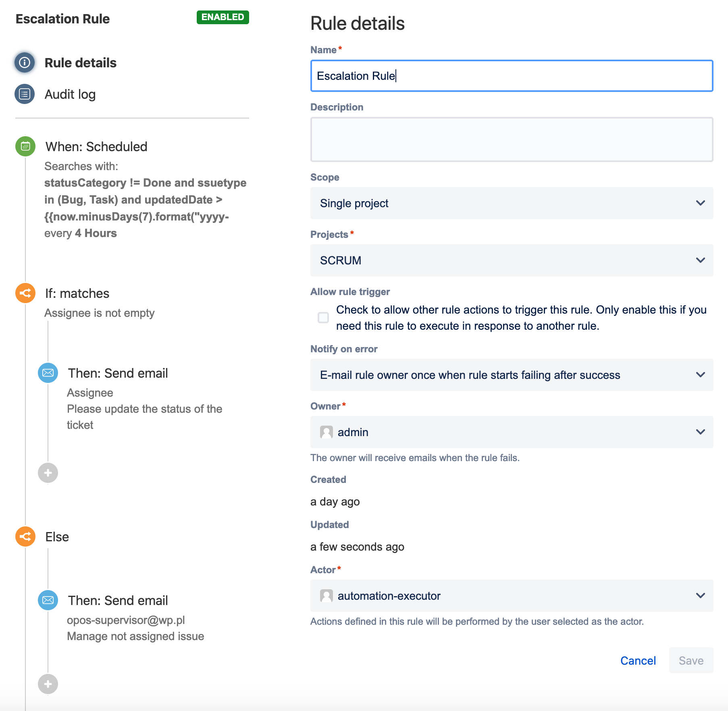This screenshot has width=728, height=711.
Task: Click the Else branch icon
Action: coord(25,536)
